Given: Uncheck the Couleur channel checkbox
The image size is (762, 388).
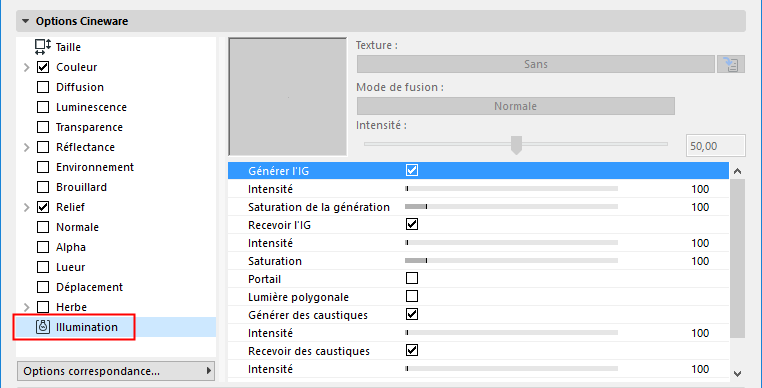Looking at the screenshot, I should (x=43, y=67).
